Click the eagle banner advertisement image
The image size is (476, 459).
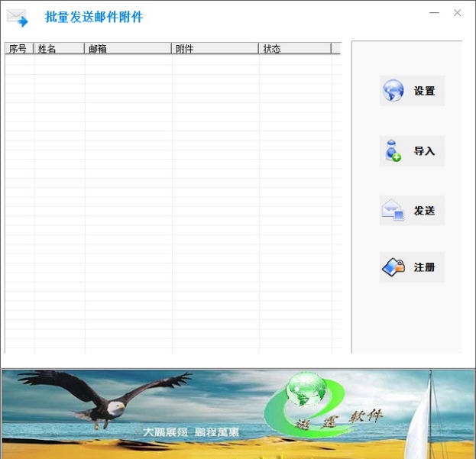pyautogui.click(x=238, y=414)
